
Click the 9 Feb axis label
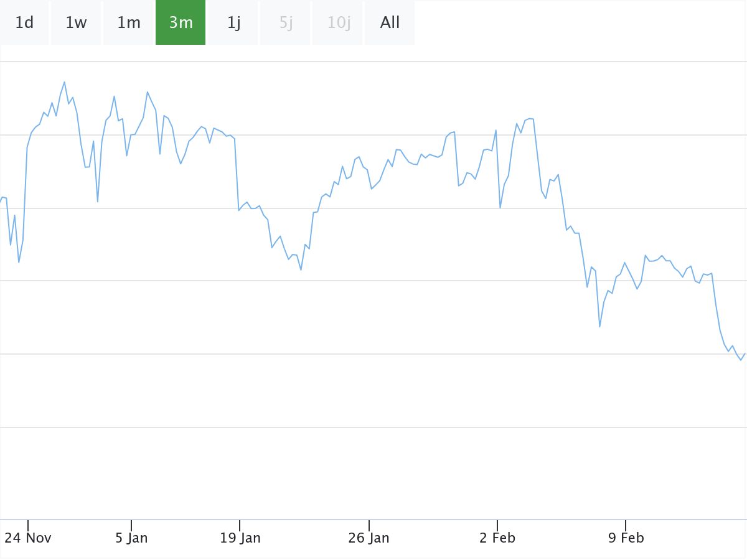pos(626,538)
